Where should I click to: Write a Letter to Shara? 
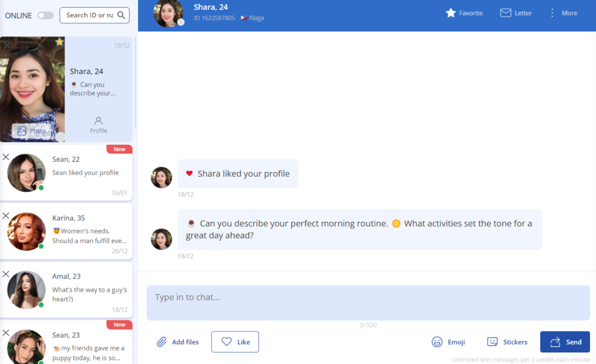point(516,13)
